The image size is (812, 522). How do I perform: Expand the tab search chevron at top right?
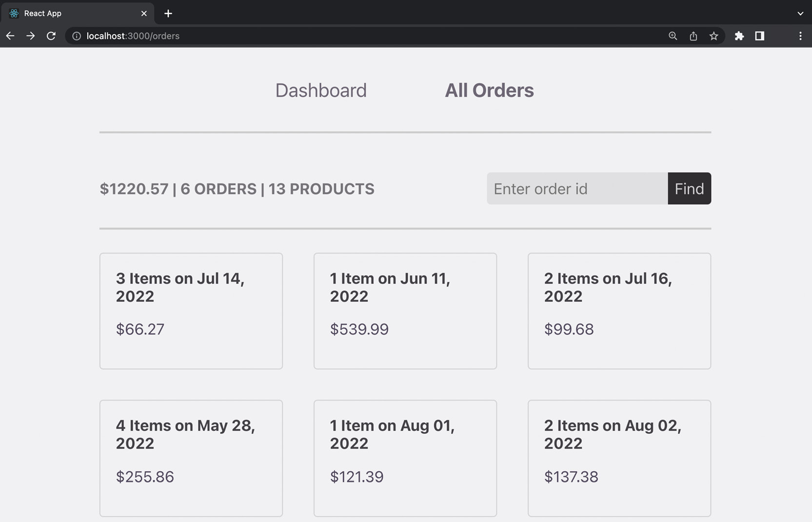(x=800, y=13)
